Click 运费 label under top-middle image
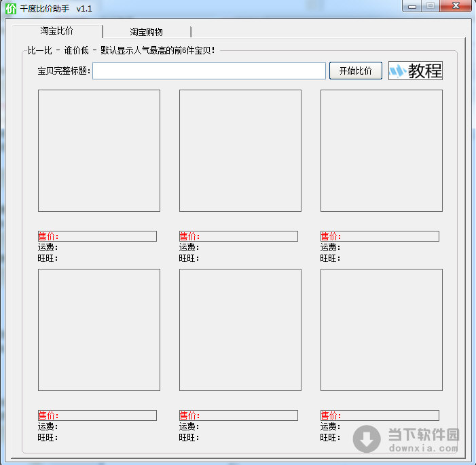Image resolution: width=476 pixels, height=465 pixels. 189,247
